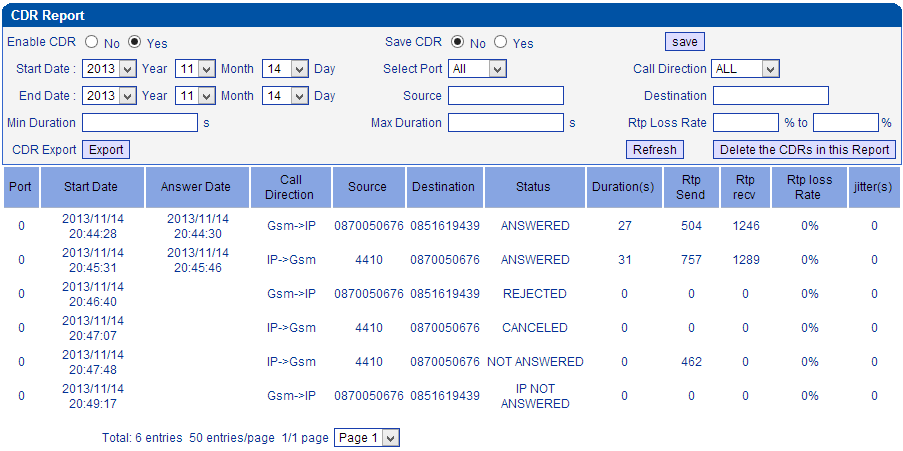Open the Start Date day dropdown
Image resolution: width=903 pixels, height=451 pixels.
point(285,69)
